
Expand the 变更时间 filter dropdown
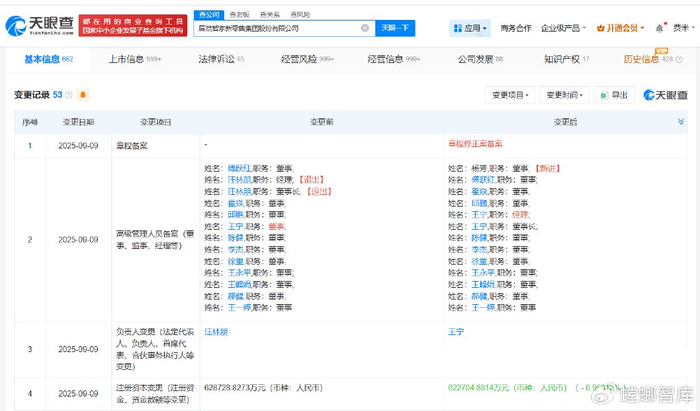pos(564,95)
